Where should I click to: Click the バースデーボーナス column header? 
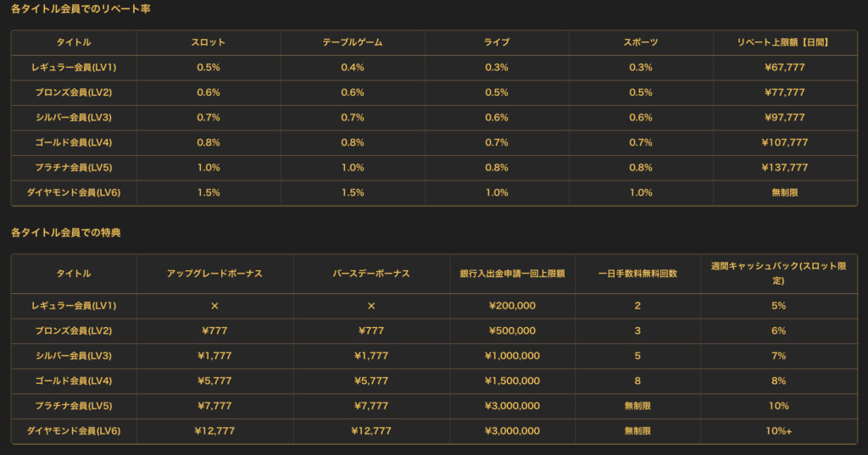click(371, 274)
